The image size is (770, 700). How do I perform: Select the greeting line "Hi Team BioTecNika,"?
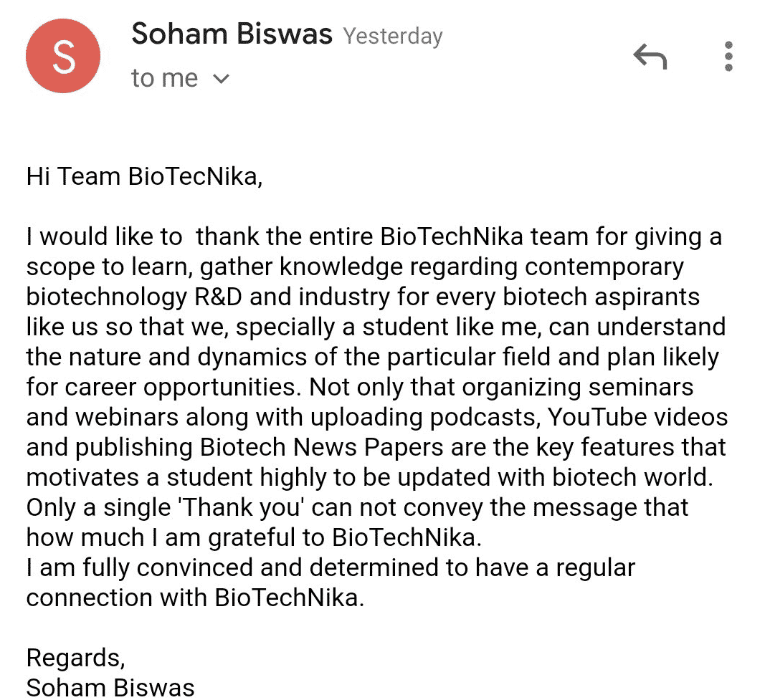pos(144,176)
